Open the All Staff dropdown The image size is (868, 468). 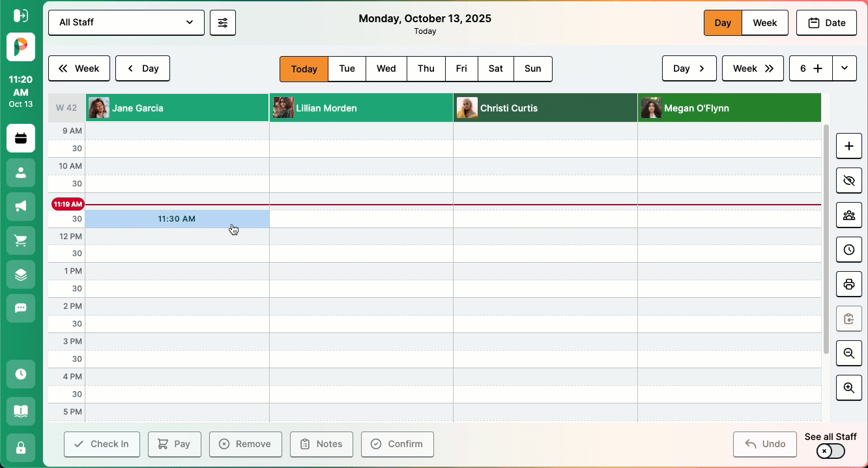point(126,23)
